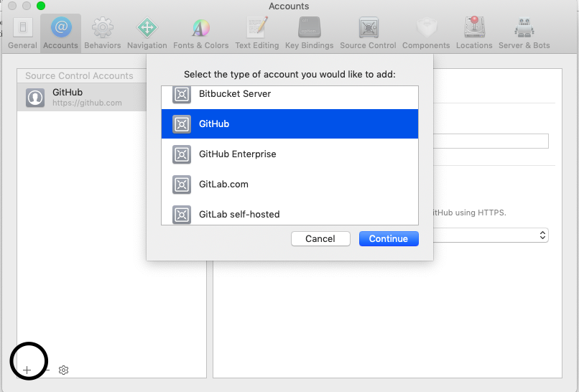The image size is (579, 392).
Task: Go to the Text Editing tab
Action: click(x=257, y=33)
